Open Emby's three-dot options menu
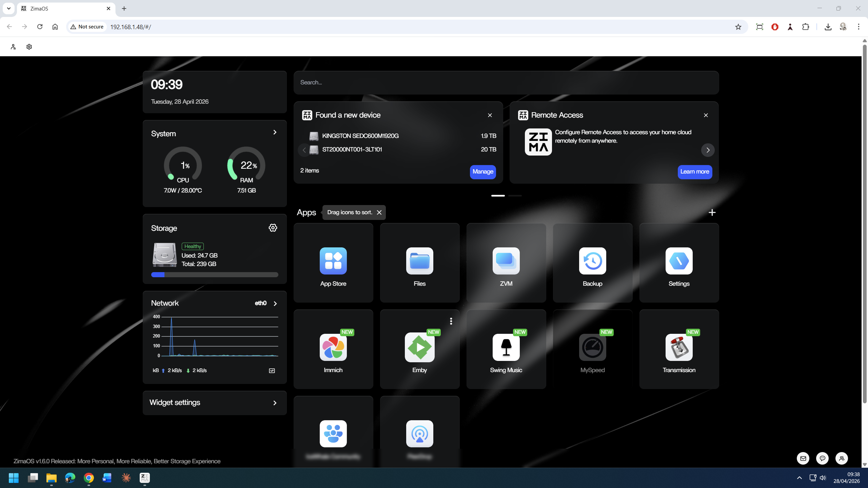Viewport: 868px width, 488px height. (x=451, y=321)
